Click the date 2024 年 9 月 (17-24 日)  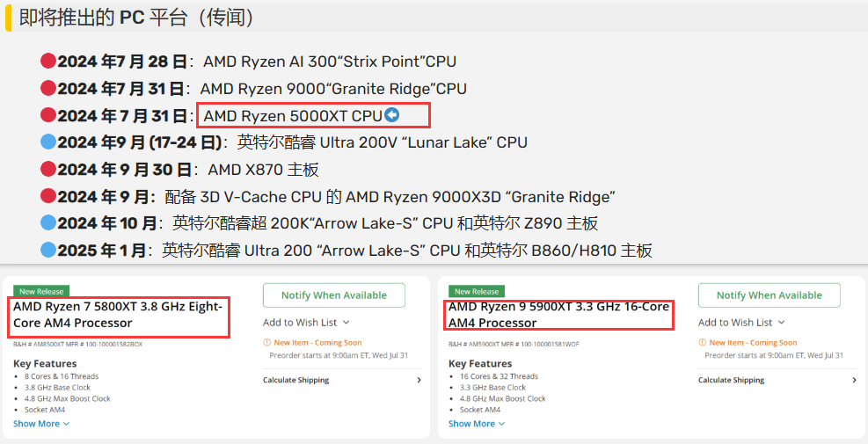[140, 142]
